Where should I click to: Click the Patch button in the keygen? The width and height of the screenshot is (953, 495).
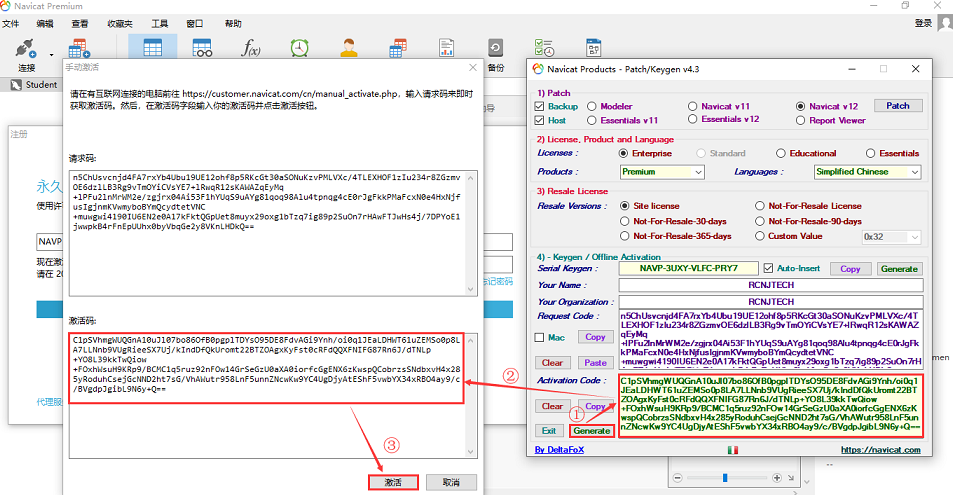coord(898,105)
